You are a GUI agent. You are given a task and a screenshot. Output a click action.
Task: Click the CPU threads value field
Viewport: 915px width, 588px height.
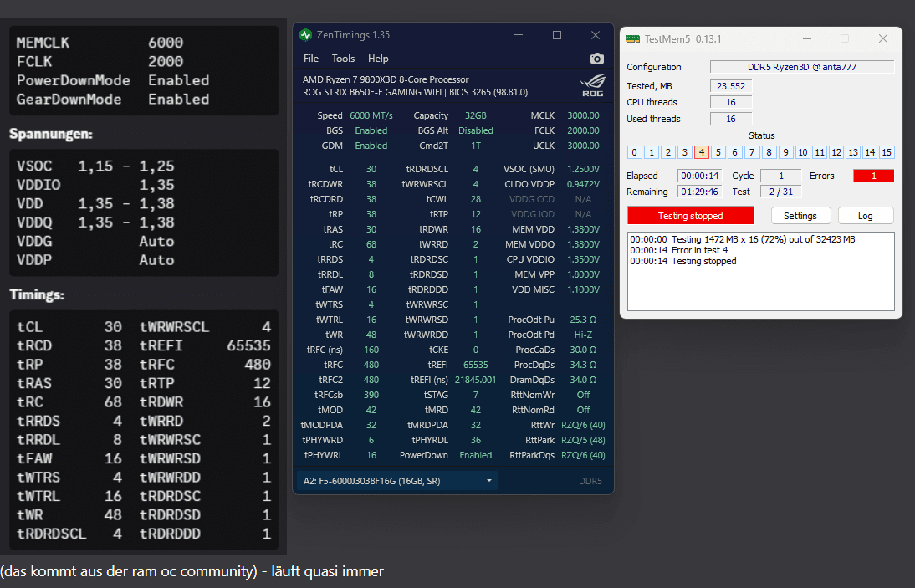(731, 102)
